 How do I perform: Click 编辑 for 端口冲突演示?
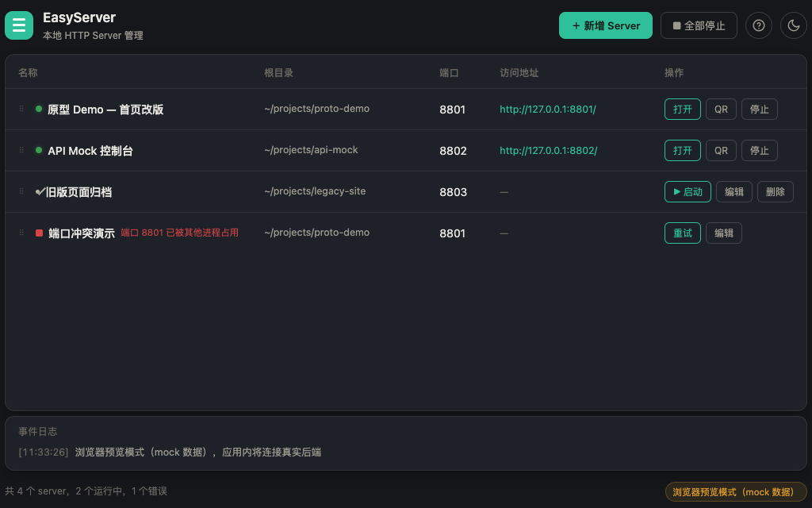click(723, 233)
